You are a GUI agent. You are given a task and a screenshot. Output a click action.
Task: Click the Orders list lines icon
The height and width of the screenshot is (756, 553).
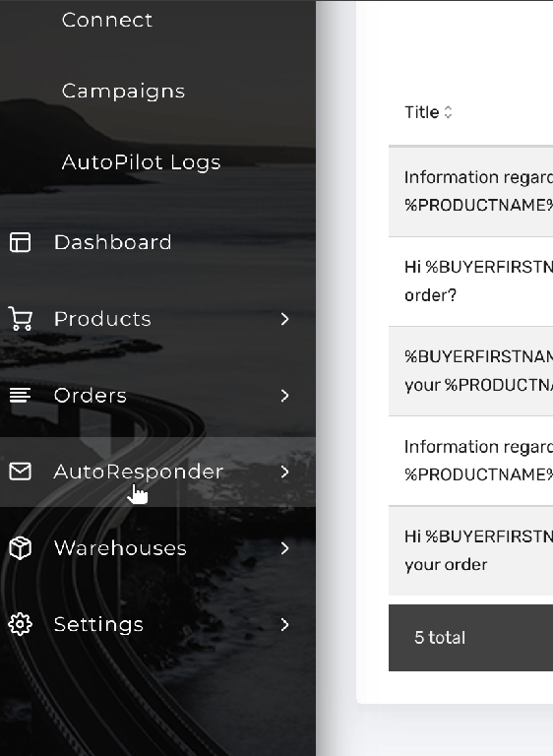(21, 396)
